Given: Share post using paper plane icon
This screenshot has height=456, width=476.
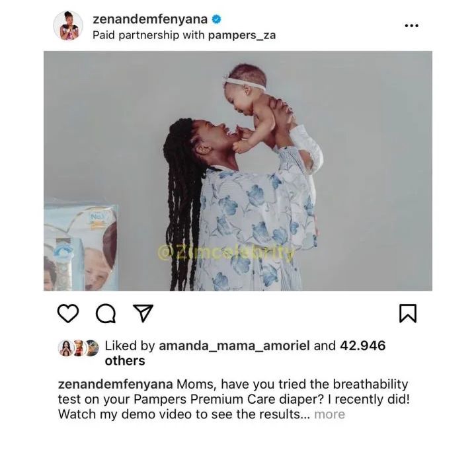Looking at the screenshot, I should pyautogui.click(x=143, y=313).
